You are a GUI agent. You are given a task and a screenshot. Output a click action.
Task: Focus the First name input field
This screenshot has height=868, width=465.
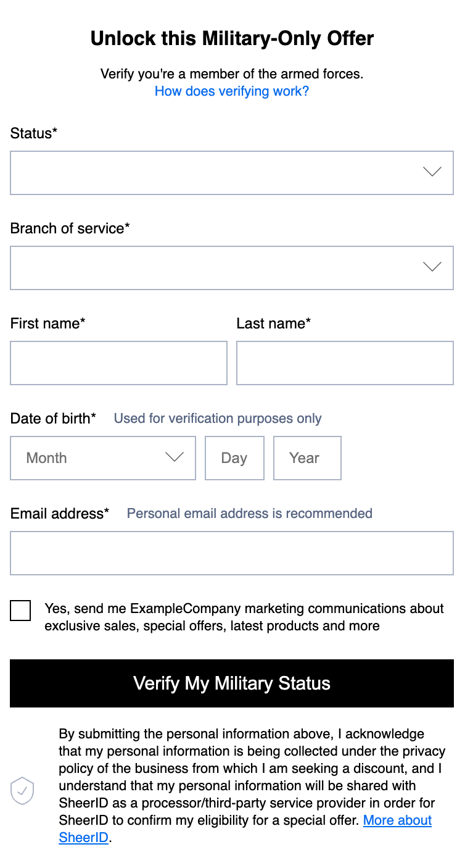(118, 363)
